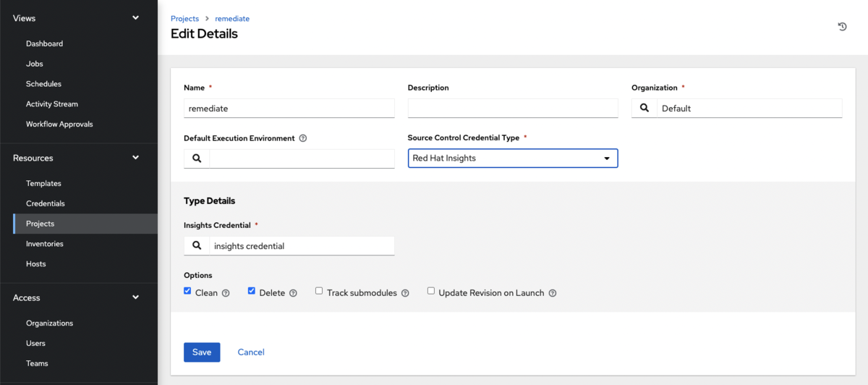
Task: Show help for Update Revision on Launch
Action: 553,293
